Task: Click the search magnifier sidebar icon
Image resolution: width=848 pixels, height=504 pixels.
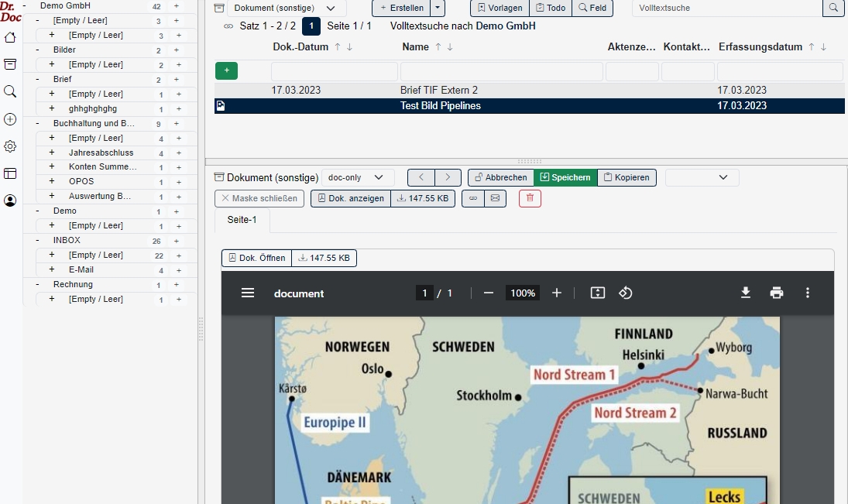Action: (x=10, y=91)
